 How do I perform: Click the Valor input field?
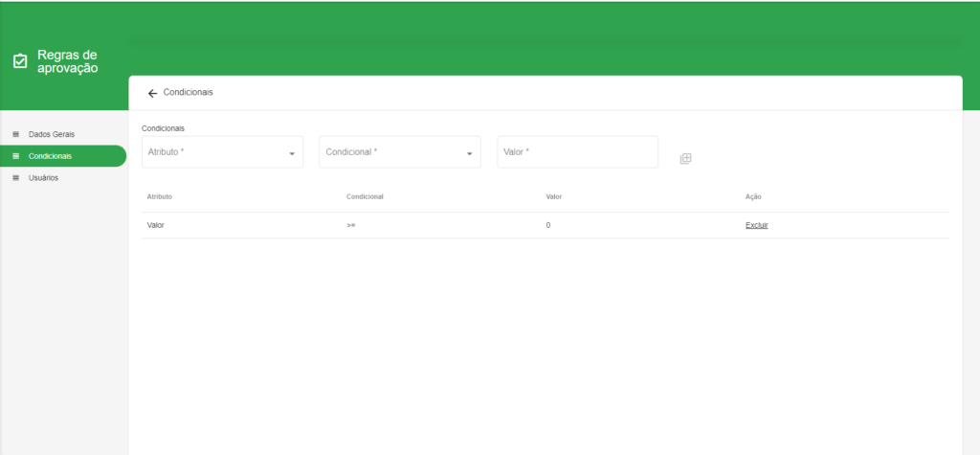tap(577, 152)
